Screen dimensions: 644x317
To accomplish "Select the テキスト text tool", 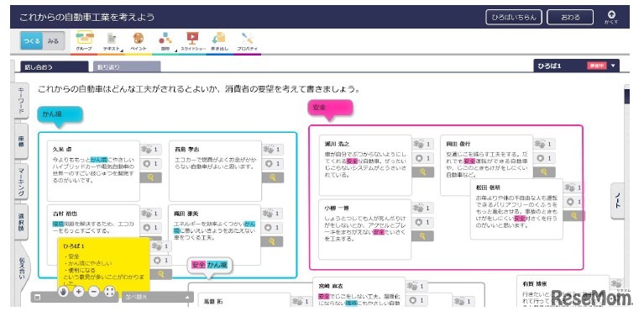I will (x=112, y=41).
